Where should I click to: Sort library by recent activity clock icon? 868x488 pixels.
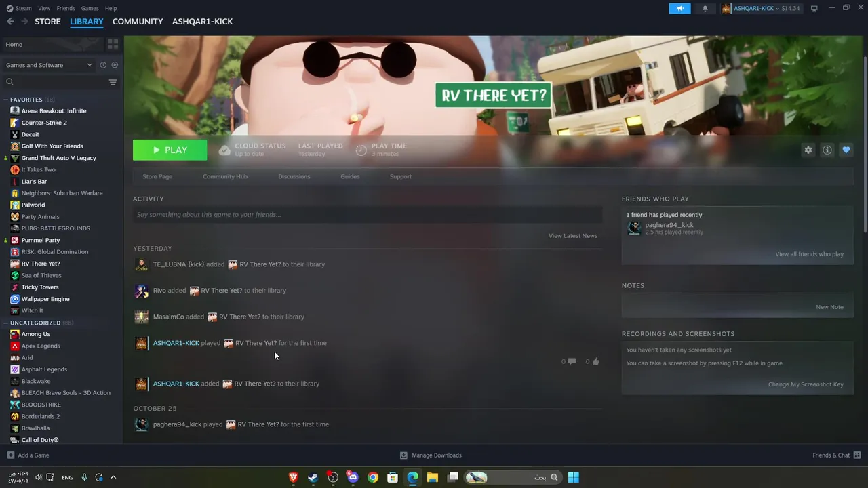(x=103, y=65)
